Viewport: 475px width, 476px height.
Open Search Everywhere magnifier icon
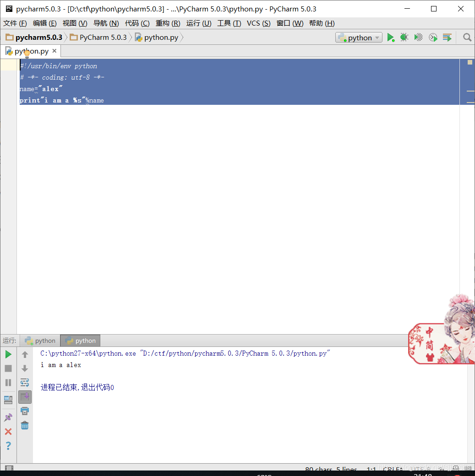point(467,38)
